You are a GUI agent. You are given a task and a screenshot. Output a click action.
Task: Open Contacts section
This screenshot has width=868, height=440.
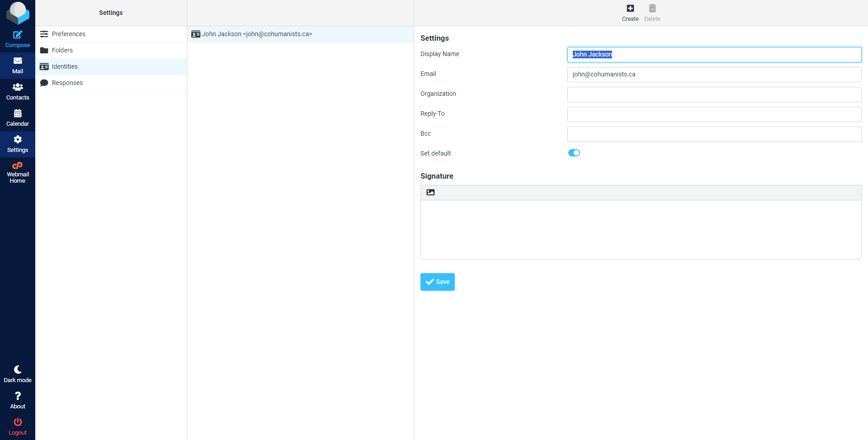click(18, 92)
